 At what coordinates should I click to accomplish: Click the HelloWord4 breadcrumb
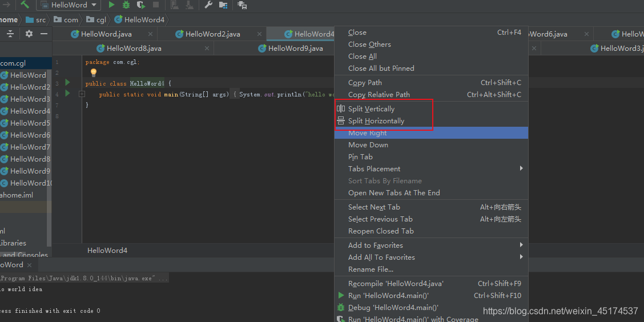pos(140,19)
